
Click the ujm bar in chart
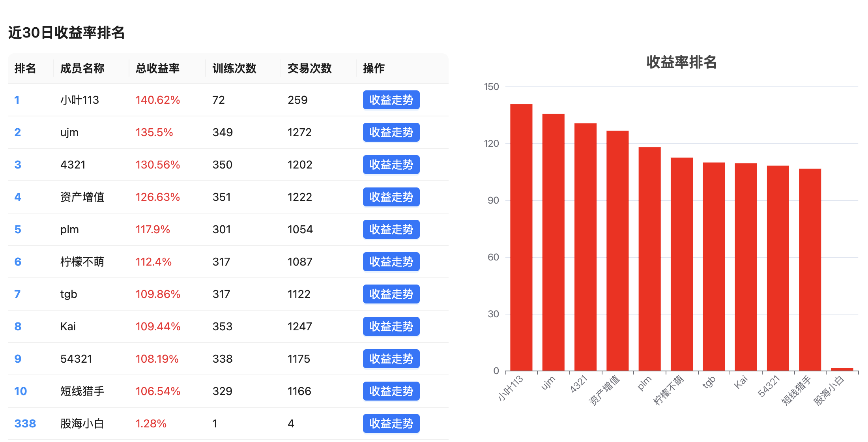click(x=553, y=242)
